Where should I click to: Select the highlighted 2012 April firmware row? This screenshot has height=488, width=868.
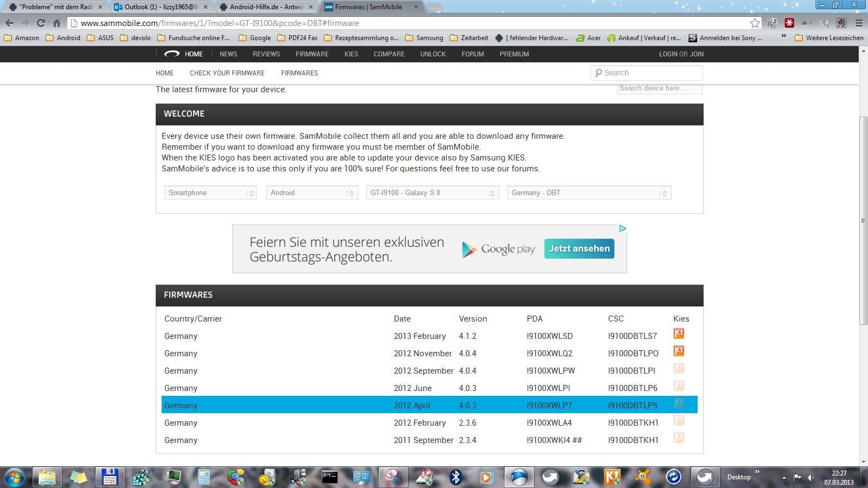click(x=430, y=405)
